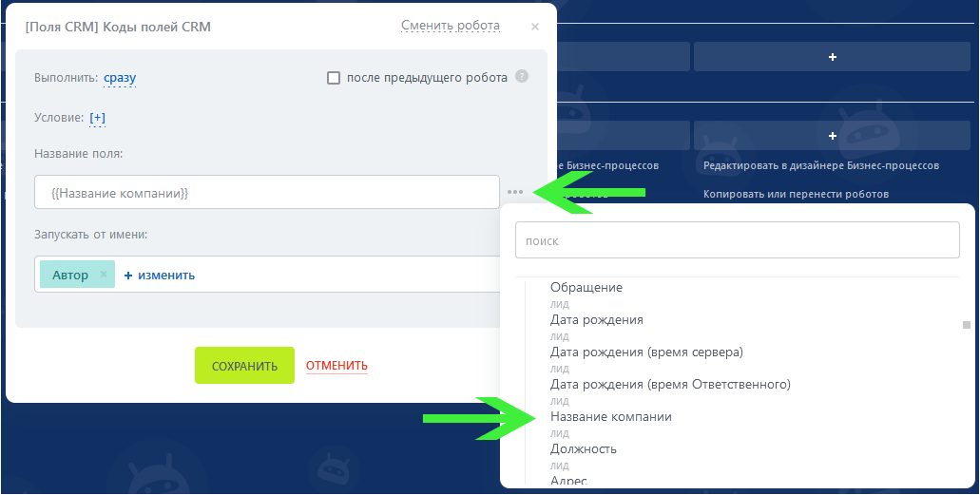
Task: Open field picker three-dots icon
Action: (515, 193)
